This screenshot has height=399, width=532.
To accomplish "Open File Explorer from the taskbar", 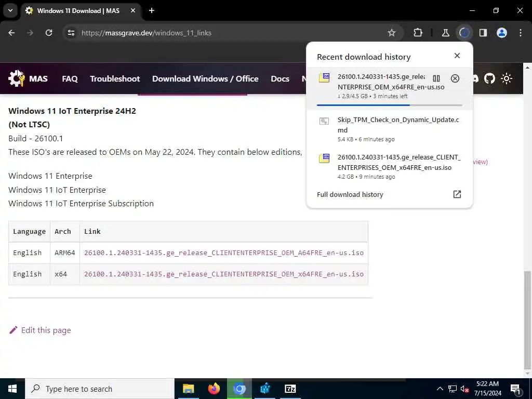I will click(188, 389).
